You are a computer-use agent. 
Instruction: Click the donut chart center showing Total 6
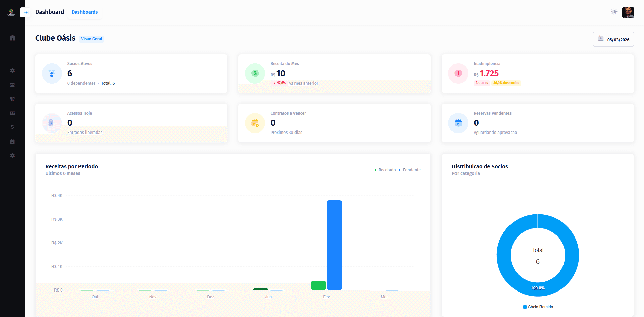pos(538,255)
